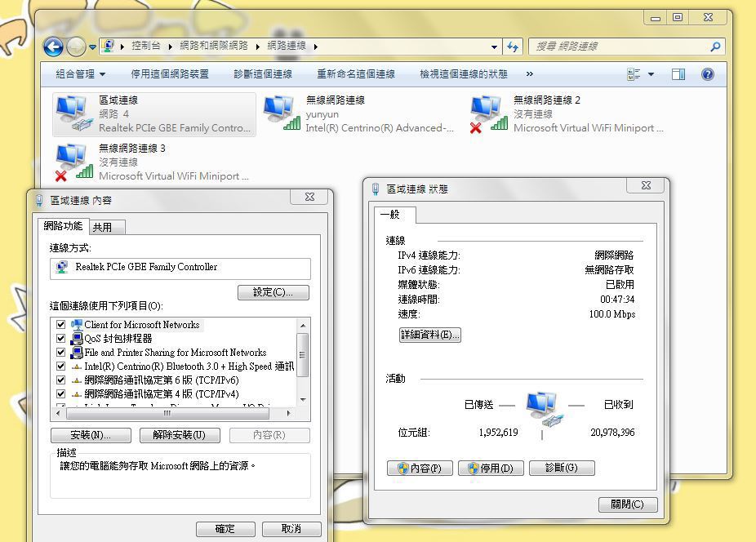
Task: Expand the address bar history dropdown
Action: [494, 47]
